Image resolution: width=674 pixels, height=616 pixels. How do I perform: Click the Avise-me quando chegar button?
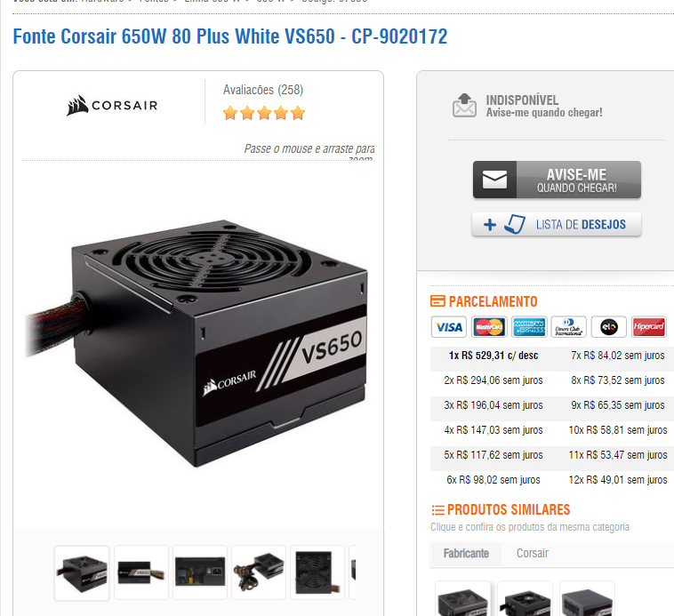(x=558, y=180)
